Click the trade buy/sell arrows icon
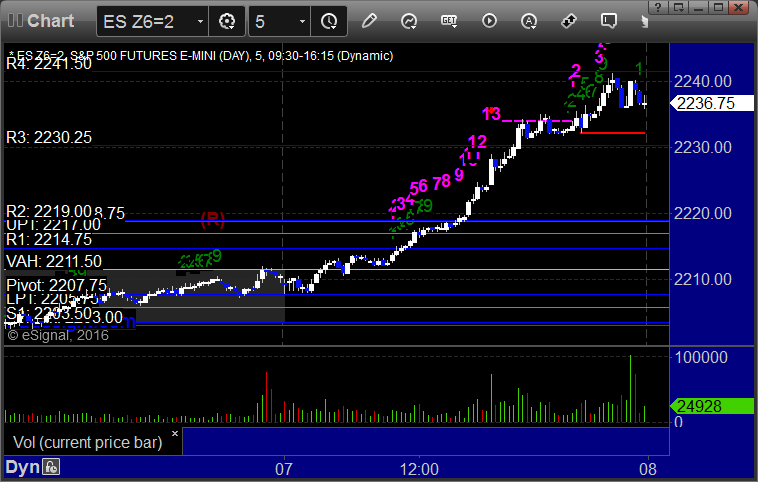The image size is (758, 482). coord(568,21)
